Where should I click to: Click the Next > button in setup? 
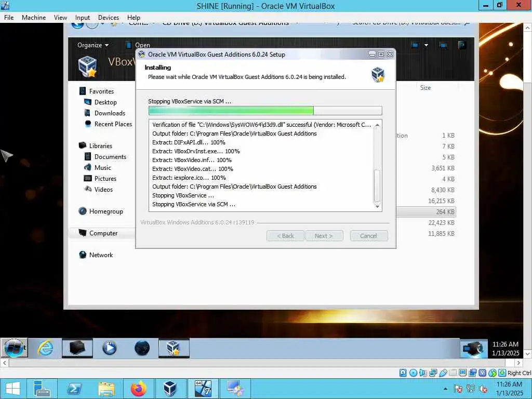(324, 236)
